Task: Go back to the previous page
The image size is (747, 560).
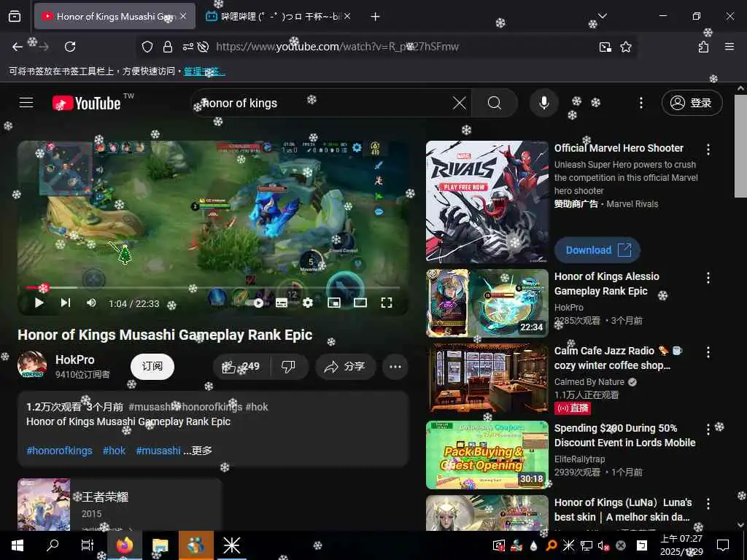Action: (x=18, y=47)
